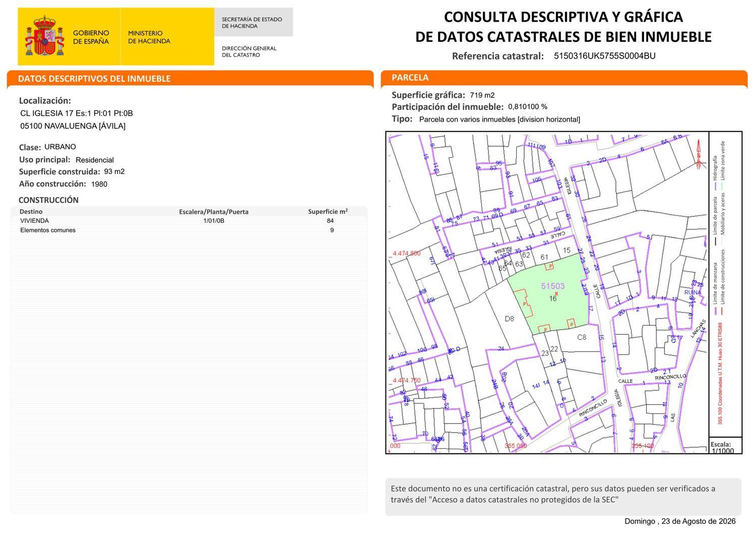Select address CL IGLESIA 17 Es:1 Pl:01 Pt:0B
This screenshot has height=534, width=756.
click(x=77, y=113)
